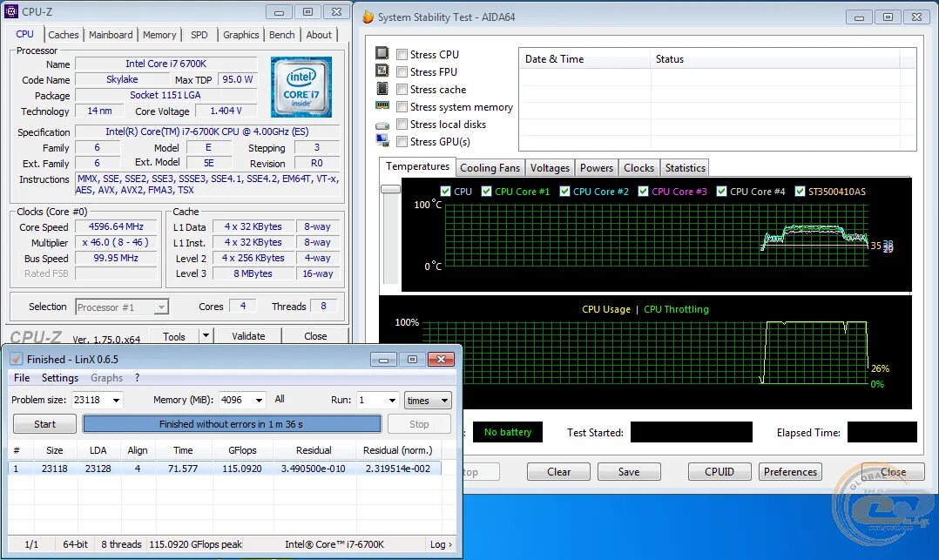The width and height of the screenshot is (939, 560).
Task: Click the RAM module icon beside Stress system memory
Action: point(382,105)
